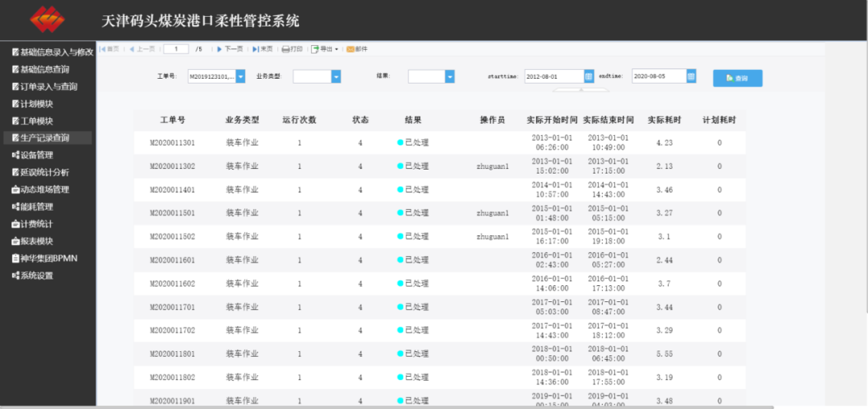Click work order M2020011401 cell
868x409 pixels.
(173, 190)
